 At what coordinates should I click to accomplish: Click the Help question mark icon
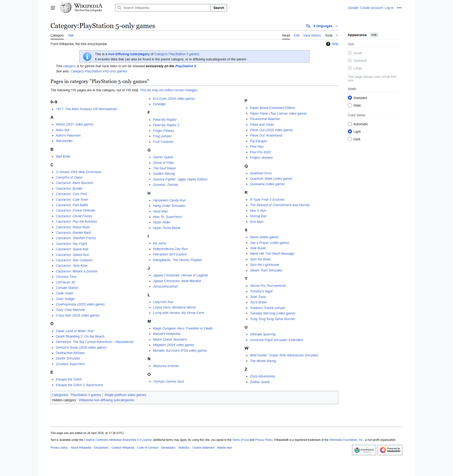(x=328, y=44)
